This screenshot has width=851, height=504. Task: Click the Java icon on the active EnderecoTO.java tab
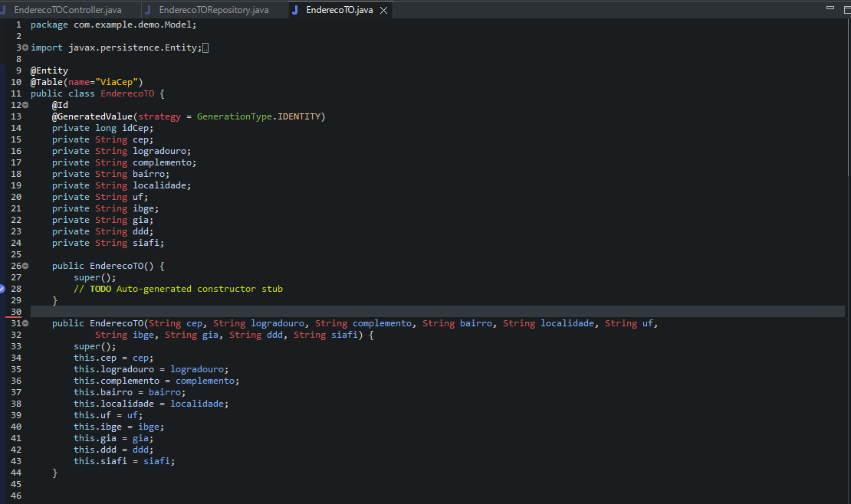pos(297,11)
